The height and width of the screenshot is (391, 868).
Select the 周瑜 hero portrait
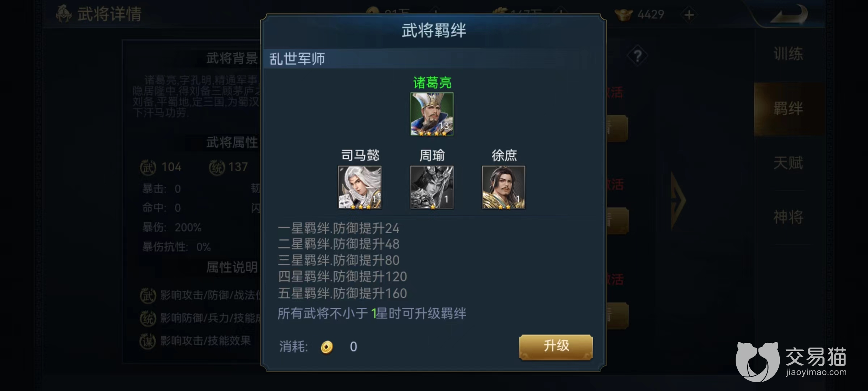point(432,187)
